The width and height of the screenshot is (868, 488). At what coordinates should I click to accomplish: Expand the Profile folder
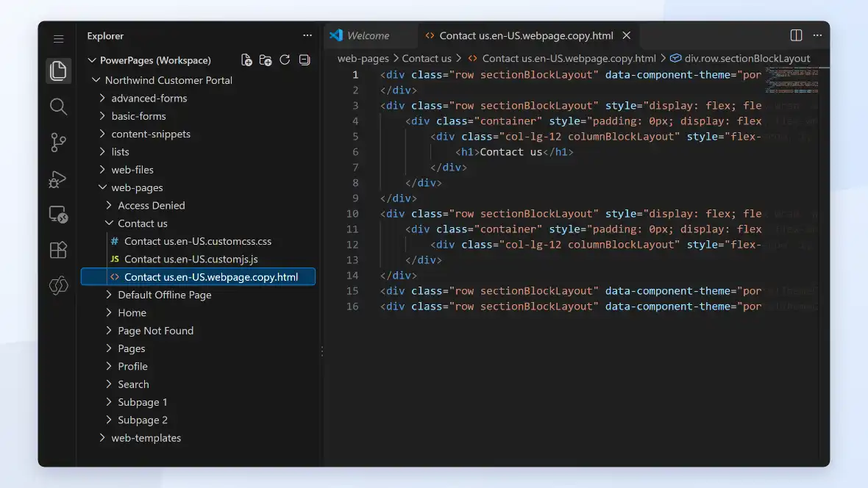tap(109, 366)
